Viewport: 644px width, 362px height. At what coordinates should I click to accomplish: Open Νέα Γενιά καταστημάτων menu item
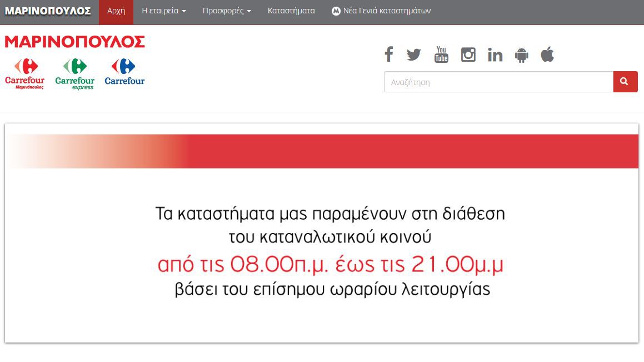point(381,11)
